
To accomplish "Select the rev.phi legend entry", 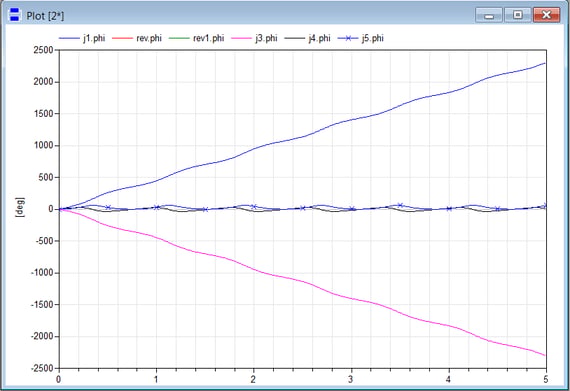I will (x=137, y=38).
